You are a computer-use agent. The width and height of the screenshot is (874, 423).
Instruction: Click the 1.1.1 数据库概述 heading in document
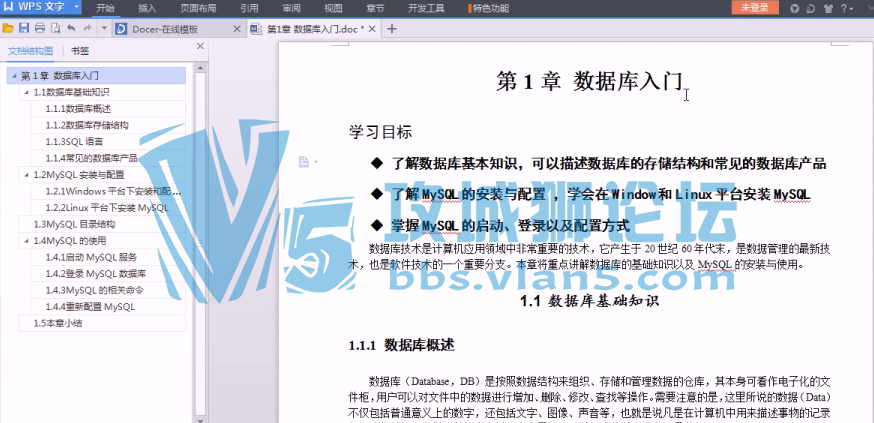[401, 345]
